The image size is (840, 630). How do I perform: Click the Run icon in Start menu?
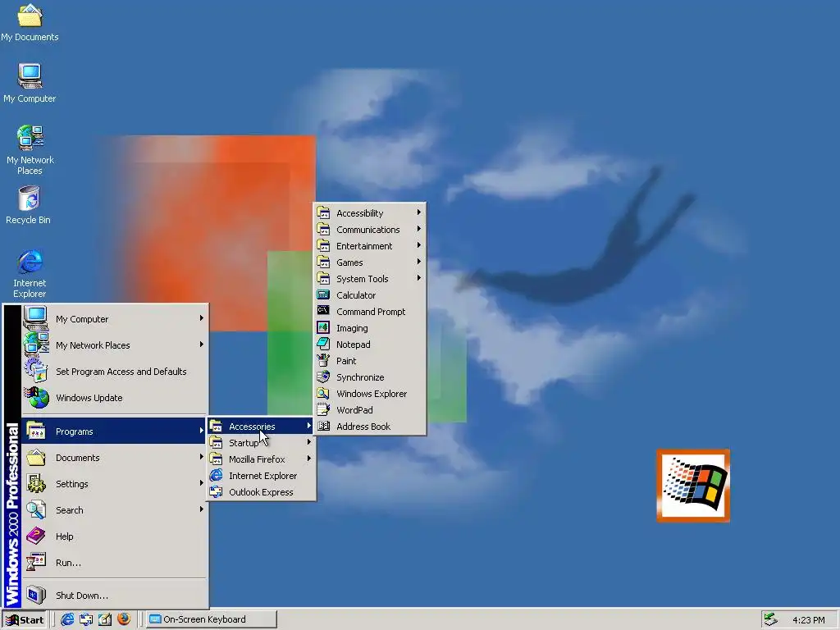coord(36,562)
